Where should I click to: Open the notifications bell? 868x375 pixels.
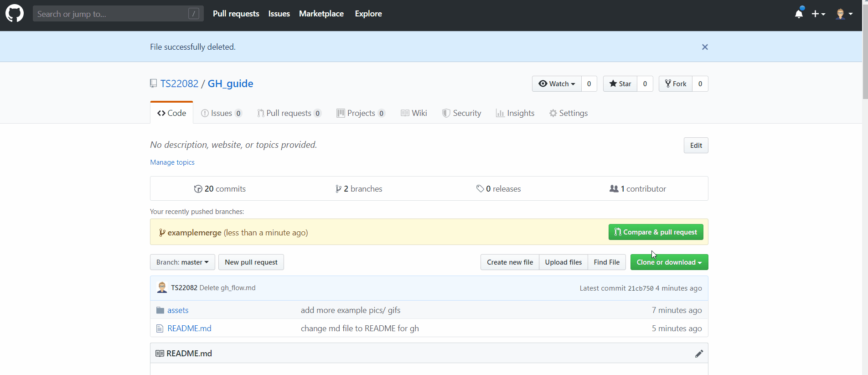point(799,14)
